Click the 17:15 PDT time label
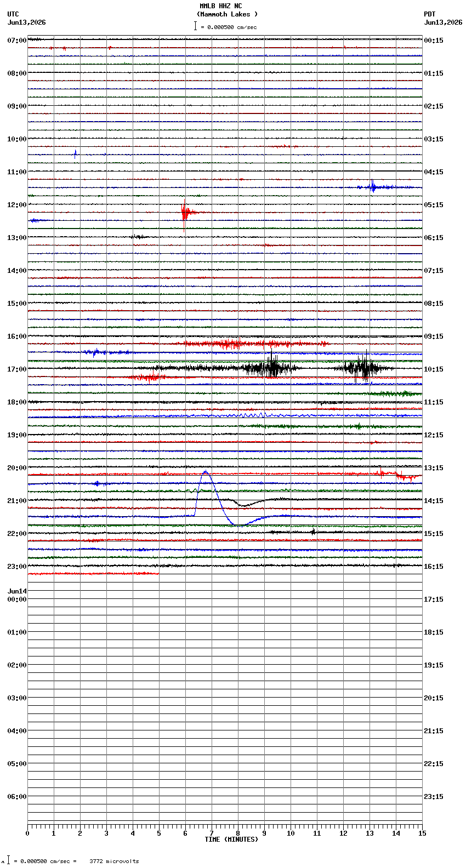This screenshot has width=466, height=868. tap(434, 599)
